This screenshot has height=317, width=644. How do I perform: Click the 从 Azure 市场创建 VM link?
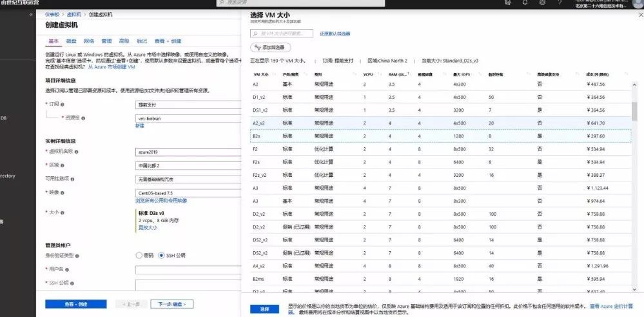[x=112, y=66]
